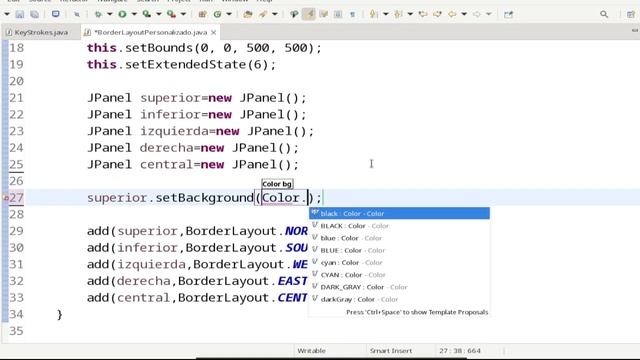Open the Console/terminal toolbar icon
This screenshot has height=360, width=640.
tap(56, 14)
